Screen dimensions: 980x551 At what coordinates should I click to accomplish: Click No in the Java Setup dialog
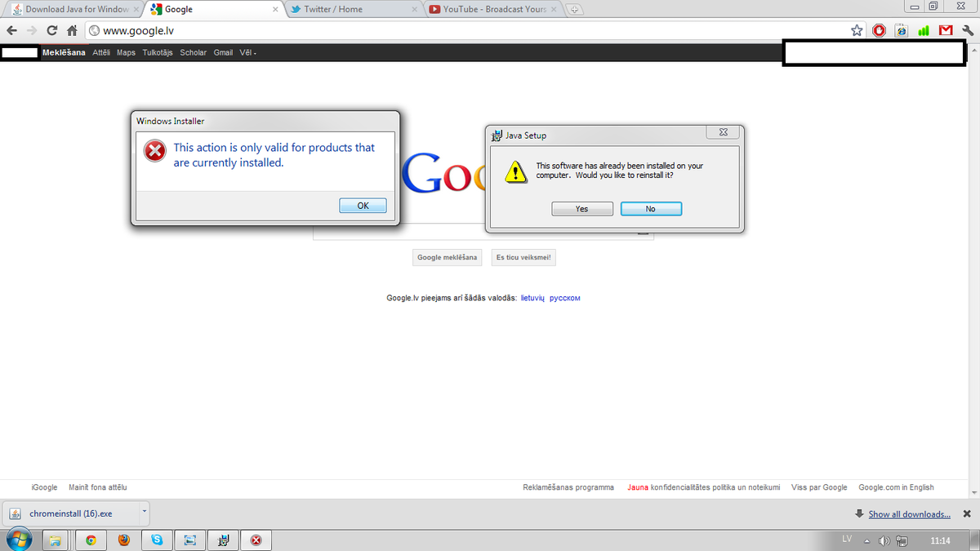[x=651, y=209]
